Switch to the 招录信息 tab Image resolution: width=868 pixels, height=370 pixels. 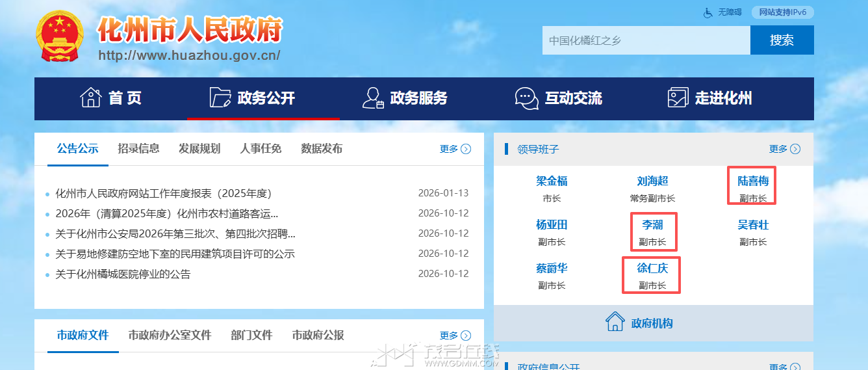[x=138, y=148]
